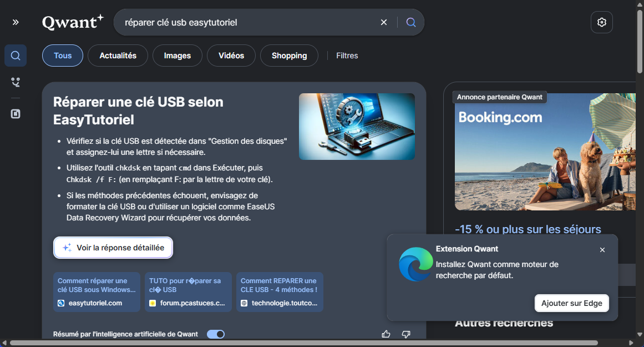Open the Booking.com partner ad
This screenshot has height=347, width=644.
(545, 152)
